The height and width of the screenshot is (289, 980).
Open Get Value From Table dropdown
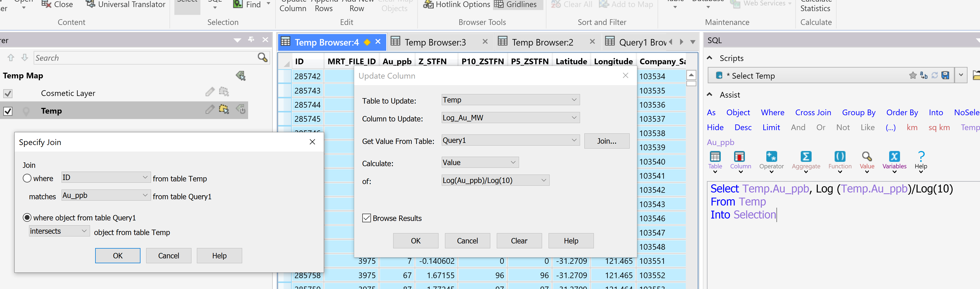tap(511, 140)
